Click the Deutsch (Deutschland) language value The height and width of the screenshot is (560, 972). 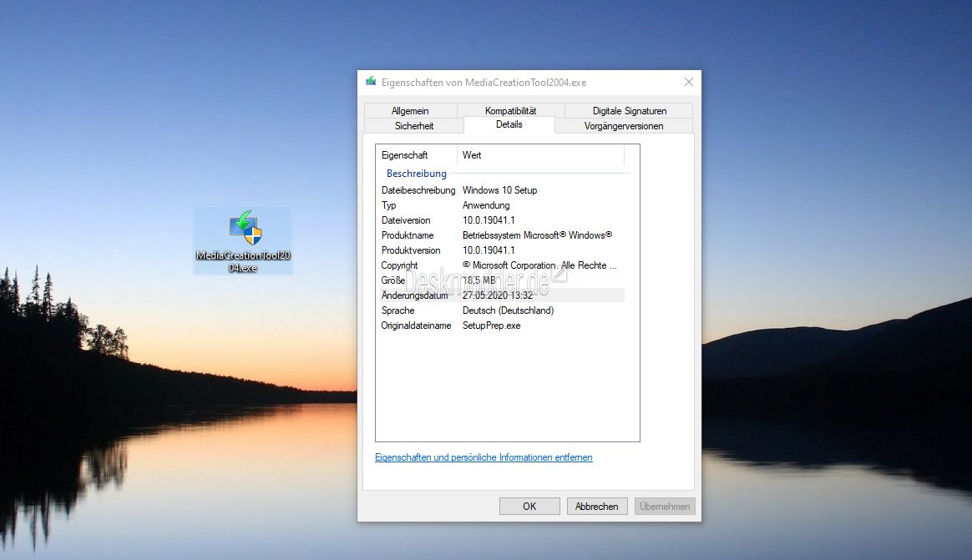(509, 310)
